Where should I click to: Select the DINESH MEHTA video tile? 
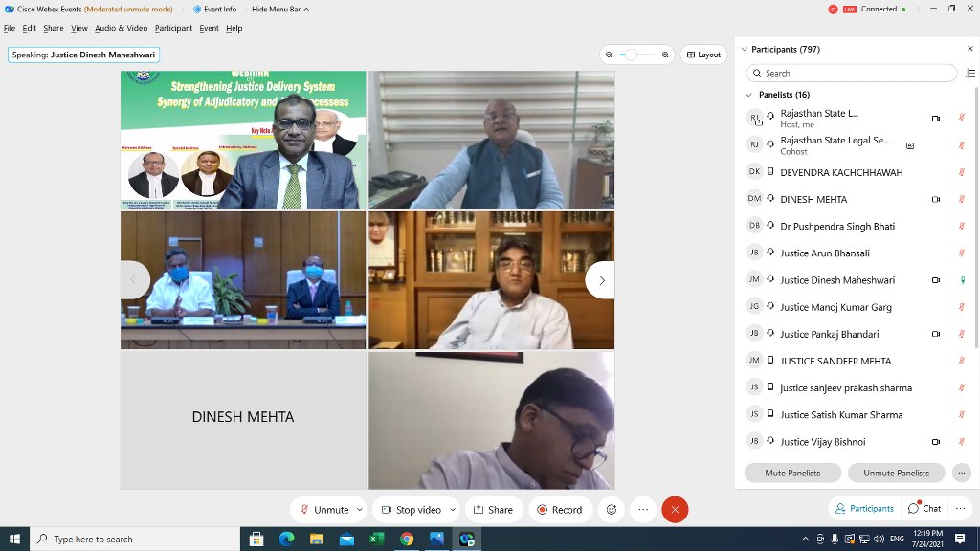pyautogui.click(x=243, y=421)
